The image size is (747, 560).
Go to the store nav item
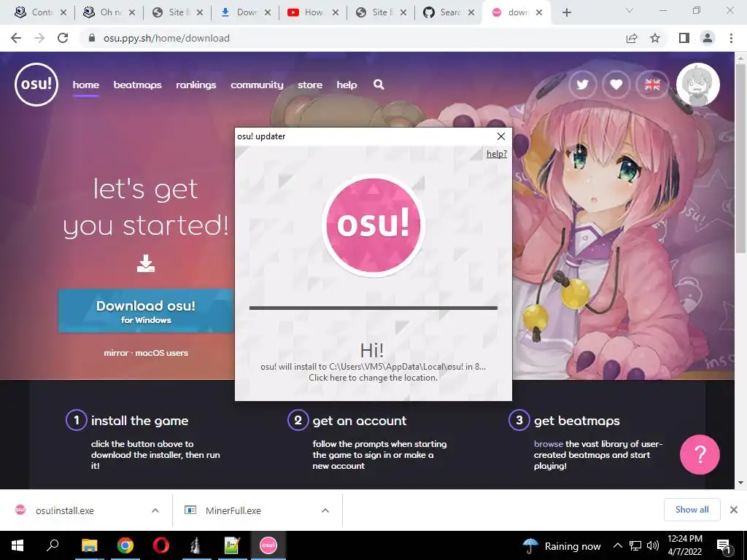coord(310,85)
